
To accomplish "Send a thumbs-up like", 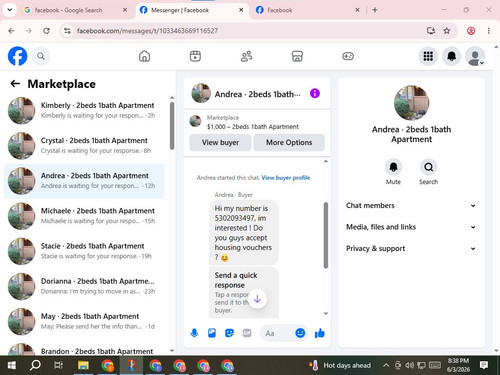I will coord(319,333).
